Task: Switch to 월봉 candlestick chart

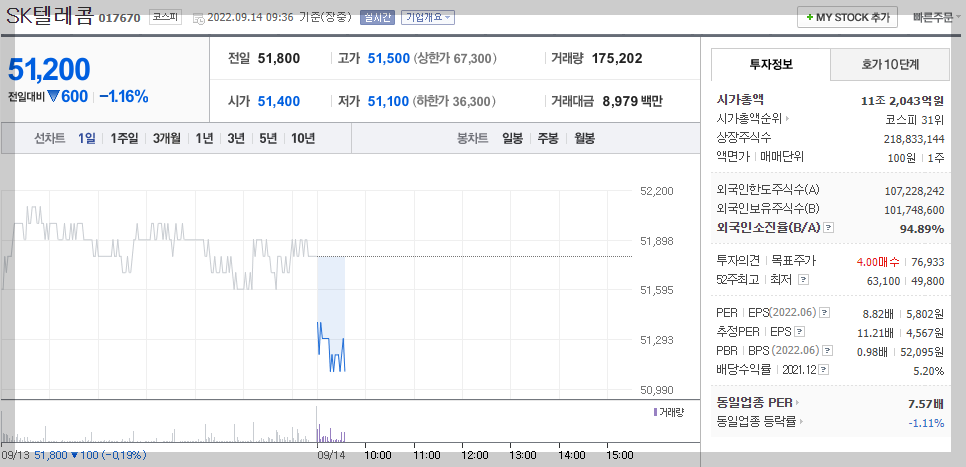Action: (x=584, y=139)
